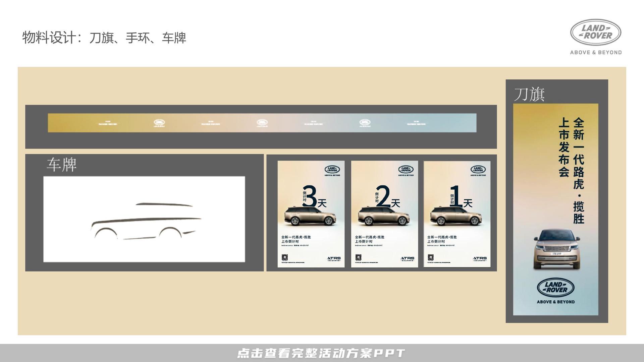Select the vertical 刀旗 banner design image
The height and width of the screenshot is (362, 644).
(x=555, y=209)
